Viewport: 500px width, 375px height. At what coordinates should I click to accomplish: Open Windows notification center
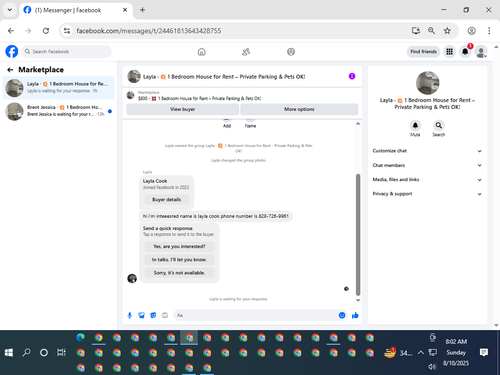(x=484, y=352)
